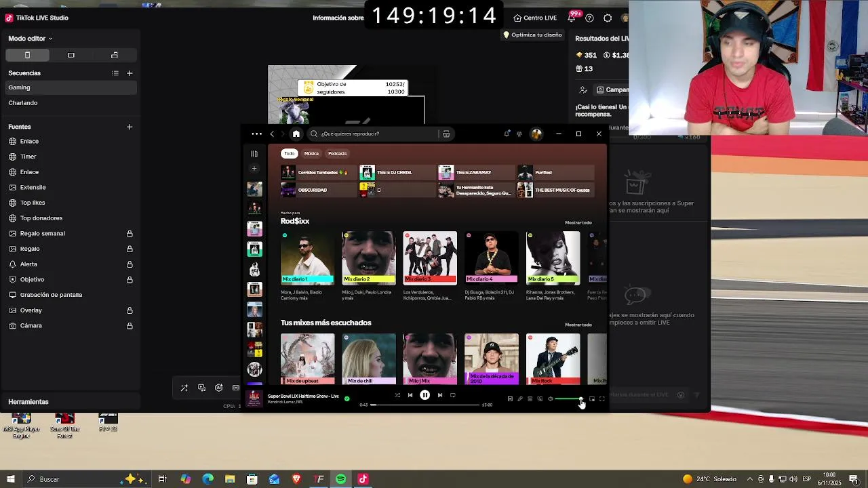Toggle lock on Regalo semanal source
Viewport: 868px width, 488px height.
coord(130,234)
